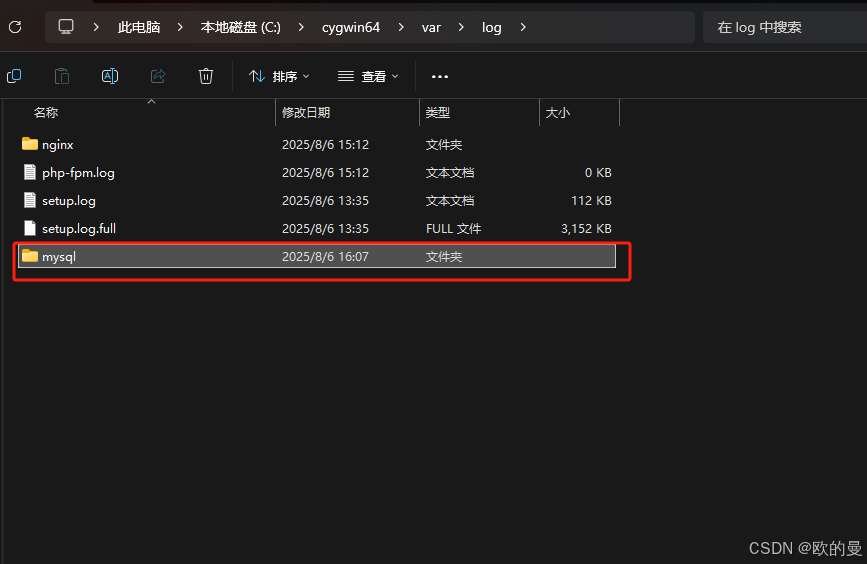Click the 112 KB size value
Screen dimensions: 867x564
[591, 201]
